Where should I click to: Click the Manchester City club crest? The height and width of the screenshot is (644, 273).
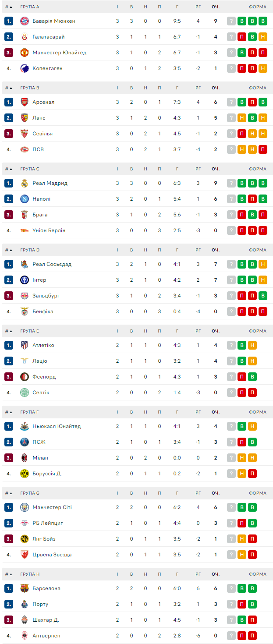pyautogui.click(x=25, y=507)
